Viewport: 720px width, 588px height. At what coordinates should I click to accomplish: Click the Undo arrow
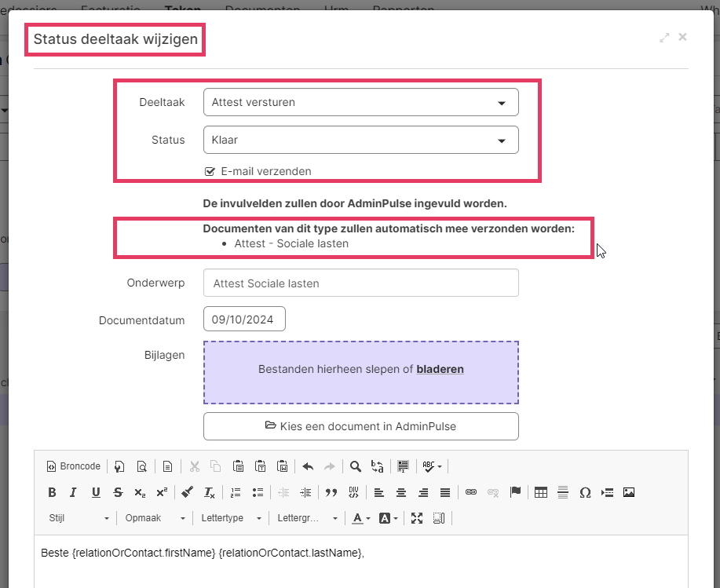click(x=308, y=466)
